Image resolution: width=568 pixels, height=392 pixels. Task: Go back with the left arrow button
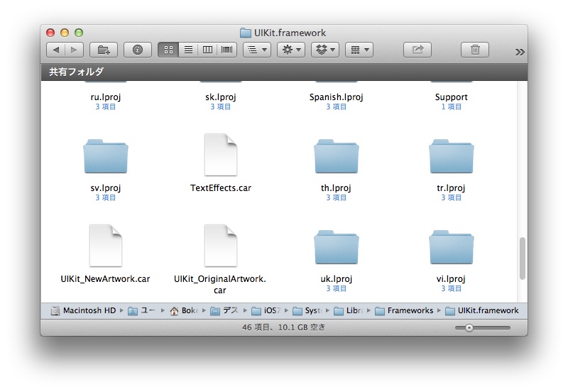pyautogui.click(x=56, y=50)
